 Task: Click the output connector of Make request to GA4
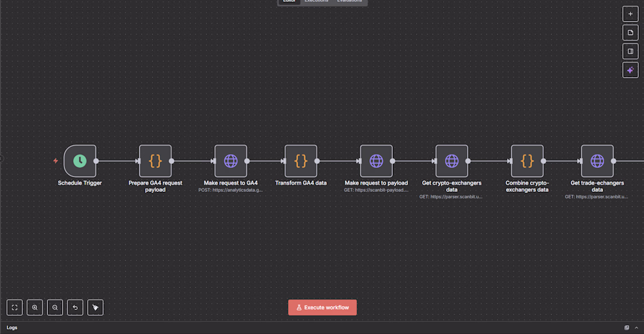[x=247, y=161]
